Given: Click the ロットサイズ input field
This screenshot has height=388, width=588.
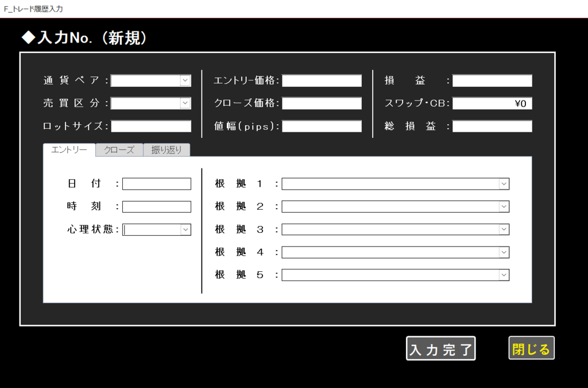Looking at the screenshot, I should click(151, 126).
